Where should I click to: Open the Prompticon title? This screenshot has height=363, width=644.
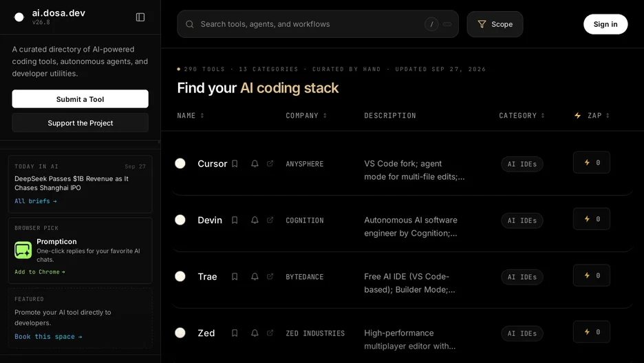click(56, 241)
